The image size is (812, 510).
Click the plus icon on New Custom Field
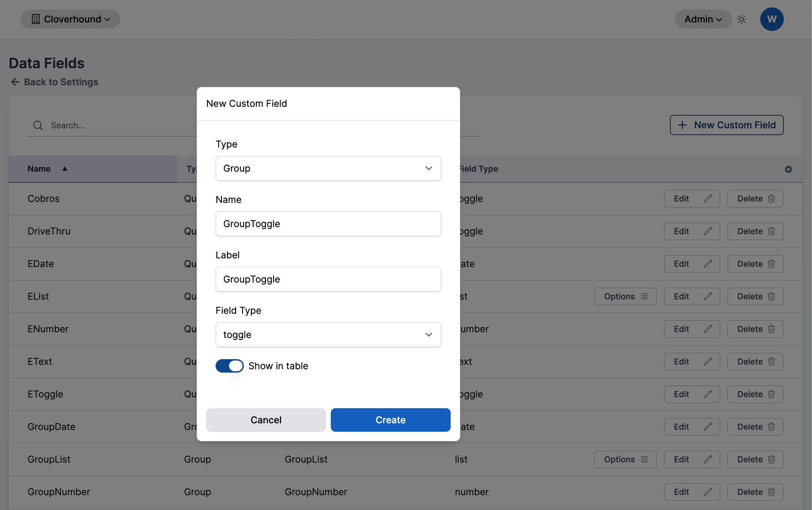point(682,125)
